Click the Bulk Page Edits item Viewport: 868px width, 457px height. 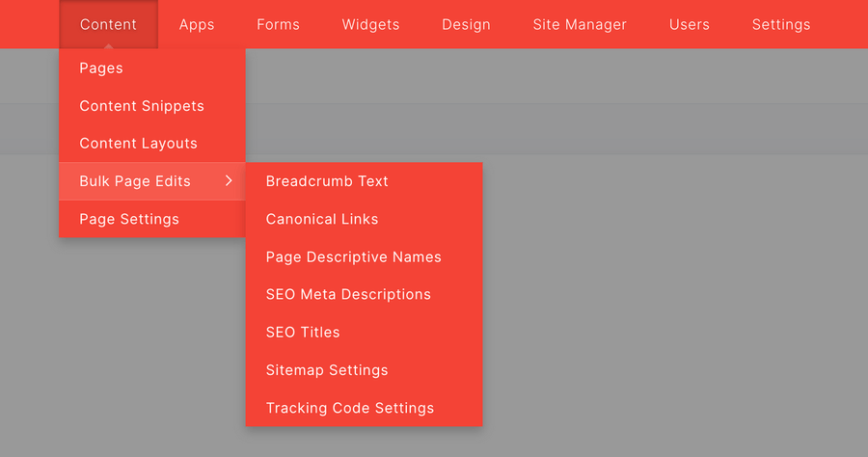[x=152, y=181]
